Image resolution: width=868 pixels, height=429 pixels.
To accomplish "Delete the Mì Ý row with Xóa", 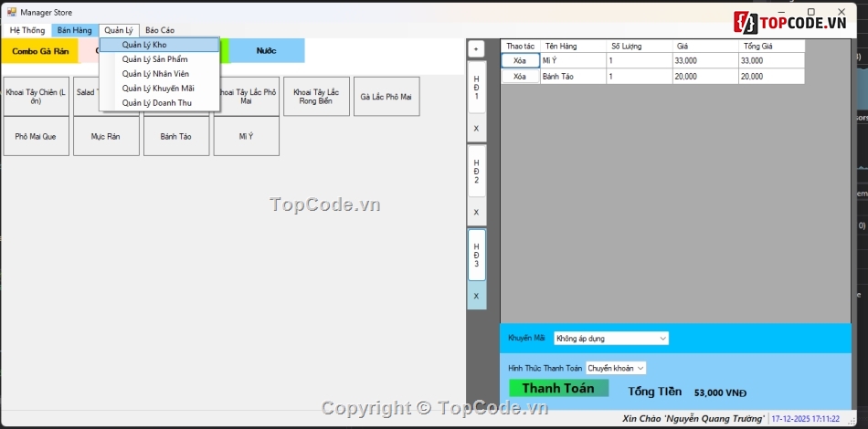I will [520, 61].
